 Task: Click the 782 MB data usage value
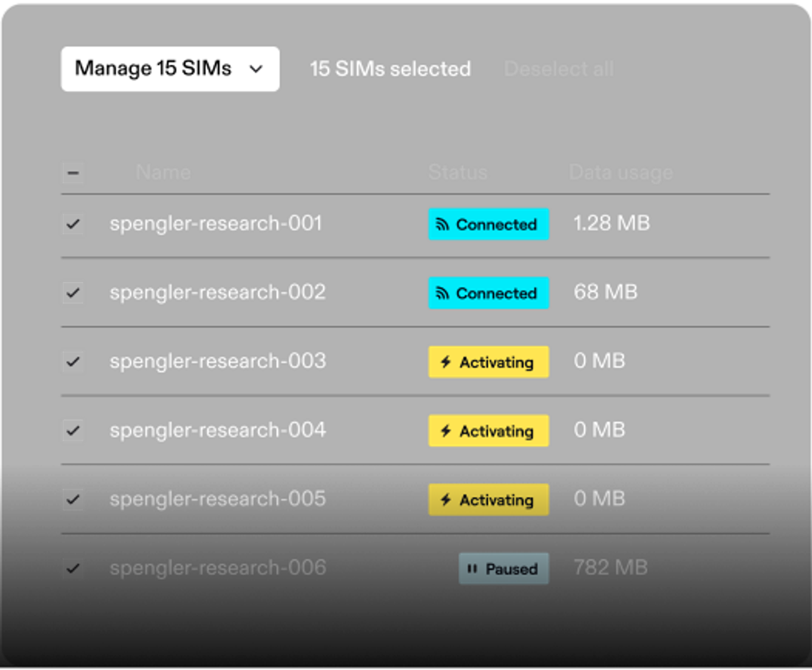click(x=611, y=568)
